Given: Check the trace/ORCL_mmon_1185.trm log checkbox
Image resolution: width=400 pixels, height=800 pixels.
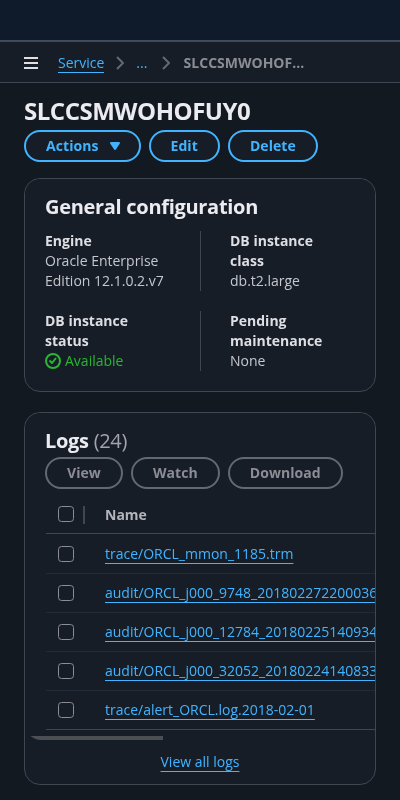Looking at the screenshot, I should [x=66, y=554].
